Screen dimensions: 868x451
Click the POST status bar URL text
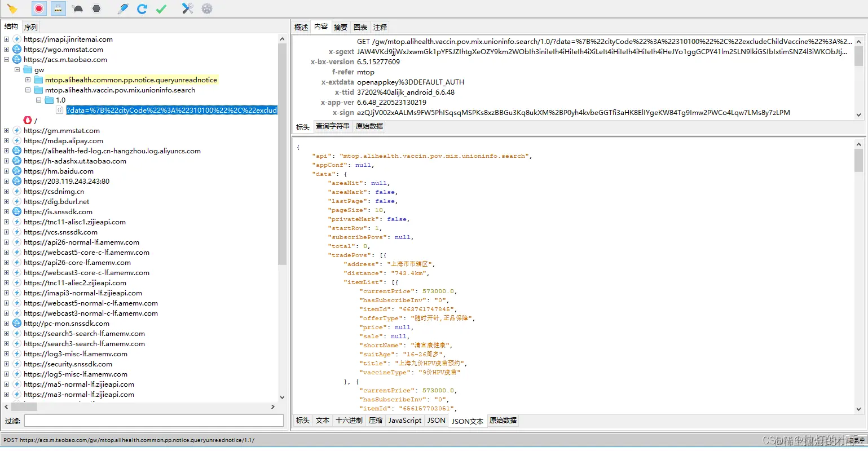pyautogui.click(x=129, y=440)
